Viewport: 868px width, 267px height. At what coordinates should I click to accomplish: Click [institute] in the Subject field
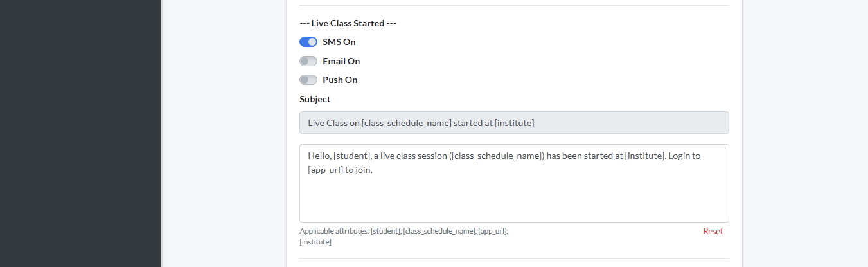click(x=514, y=123)
